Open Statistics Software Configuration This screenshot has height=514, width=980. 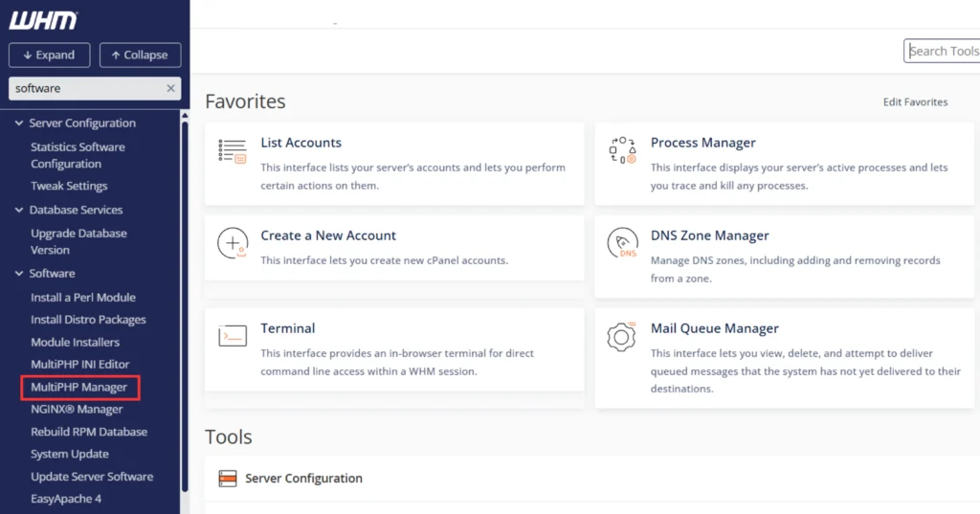(78, 155)
